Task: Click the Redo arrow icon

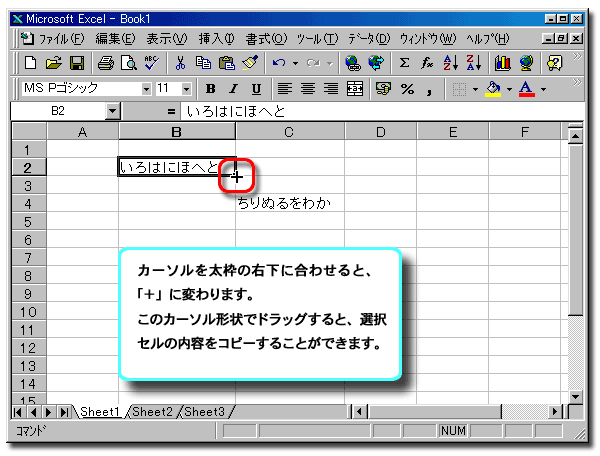Action: [314, 63]
